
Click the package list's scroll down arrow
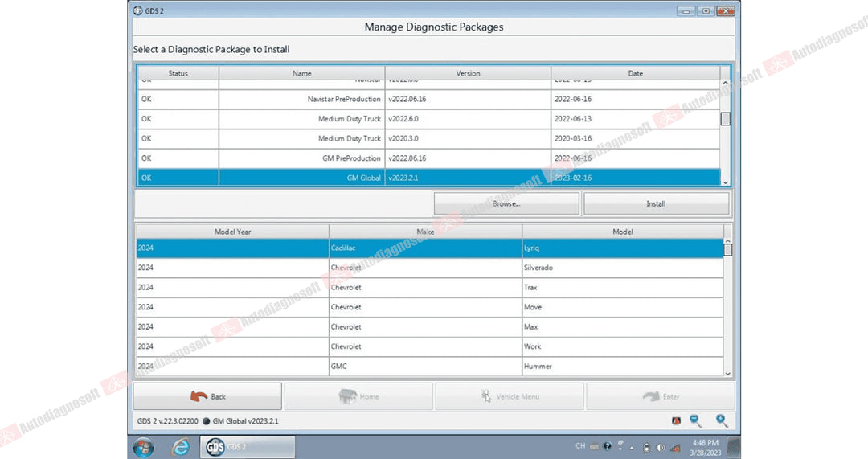tap(725, 182)
